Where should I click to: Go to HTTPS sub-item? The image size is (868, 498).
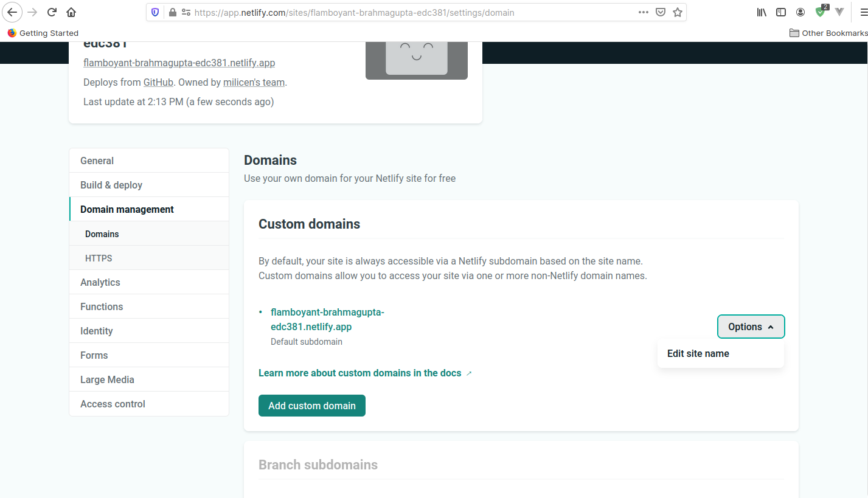click(x=149, y=258)
